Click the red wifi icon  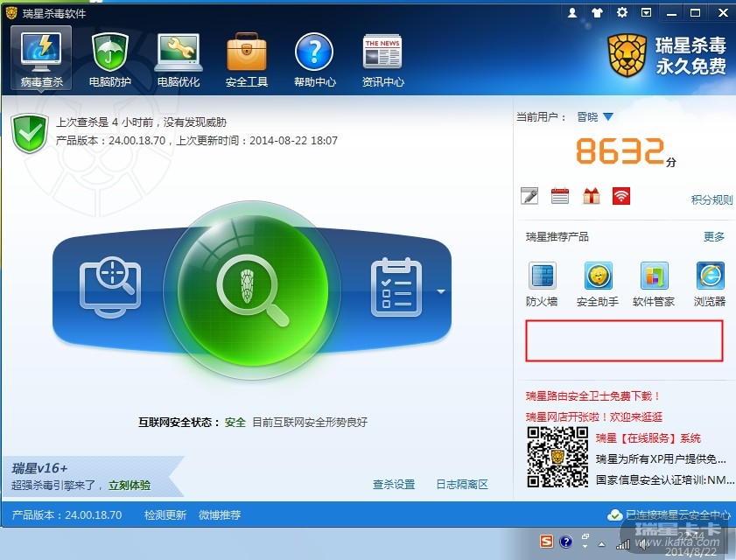[x=621, y=196]
